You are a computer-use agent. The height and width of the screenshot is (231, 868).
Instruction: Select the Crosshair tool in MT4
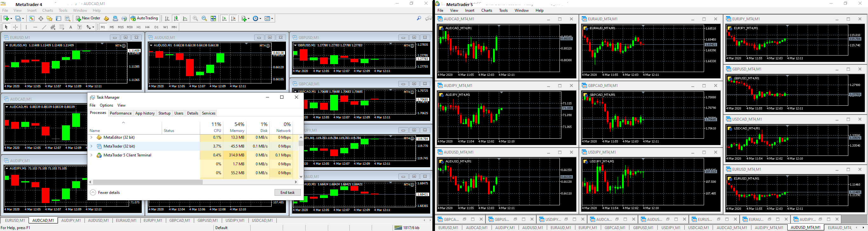tap(16, 27)
